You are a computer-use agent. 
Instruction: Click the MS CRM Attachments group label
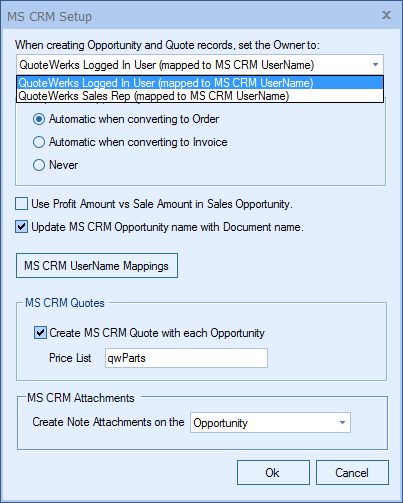(81, 398)
